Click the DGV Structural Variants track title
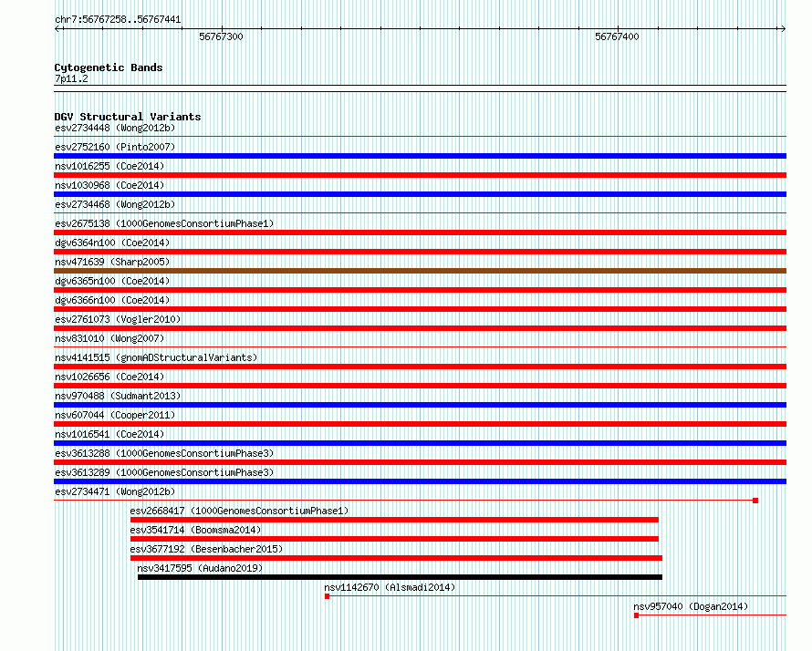The image size is (812, 651). 128,117
